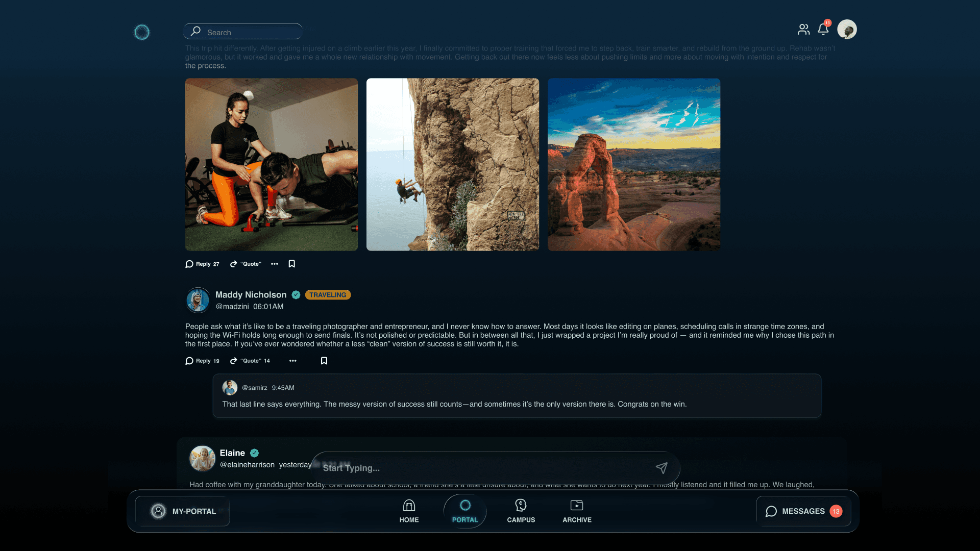The height and width of the screenshot is (551, 980).
Task: Click the Search field
Action: [243, 32]
